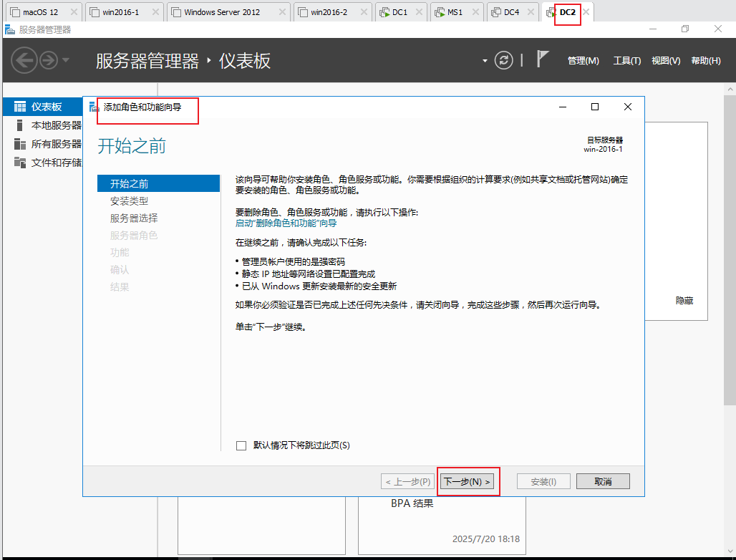Close the DC1 tab
Image resolution: width=736 pixels, height=560 pixels.
coord(419,12)
